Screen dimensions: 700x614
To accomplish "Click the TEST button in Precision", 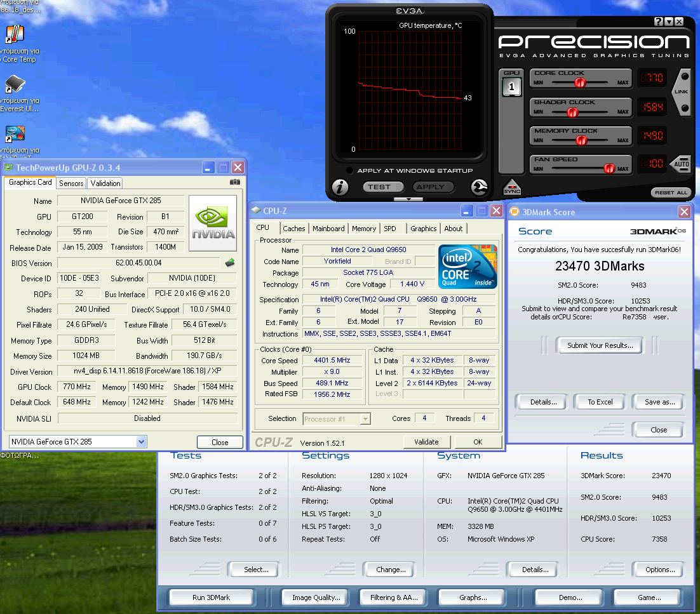I will [383, 187].
